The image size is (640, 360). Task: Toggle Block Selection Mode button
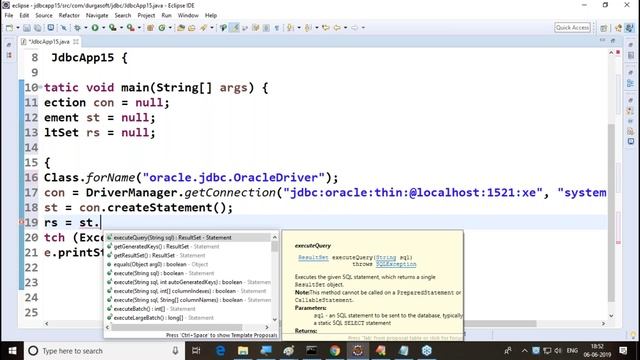[x=266, y=28]
